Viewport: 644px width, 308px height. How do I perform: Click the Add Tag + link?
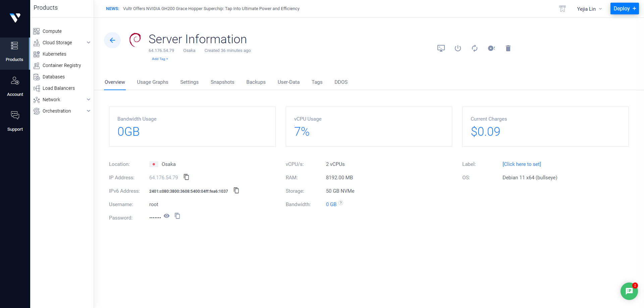[160, 59]
